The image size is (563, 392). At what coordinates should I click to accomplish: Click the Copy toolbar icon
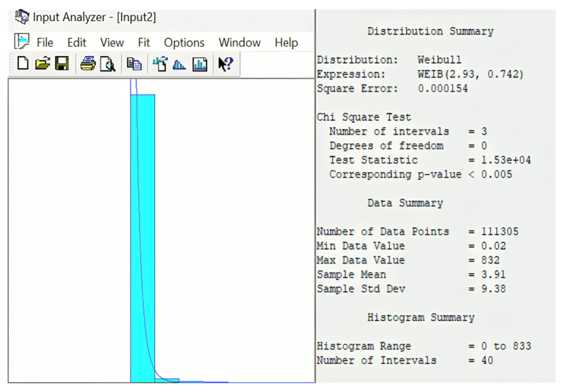[134, 64]
